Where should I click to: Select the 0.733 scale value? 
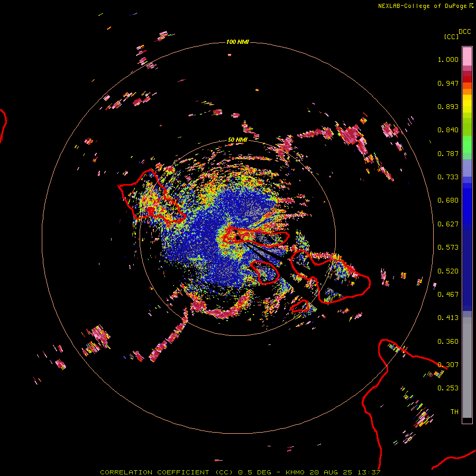tap(448, 177)
